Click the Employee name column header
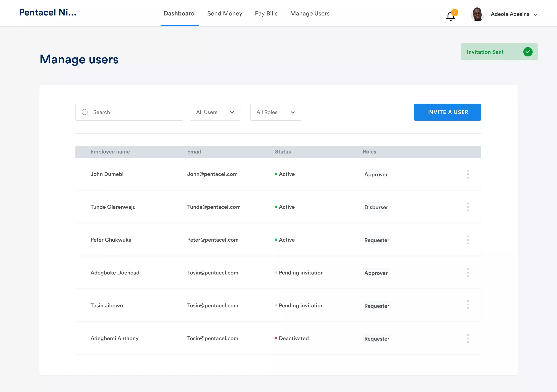The image size is (557, 392). pyautogui.click(x=110, y=152)
